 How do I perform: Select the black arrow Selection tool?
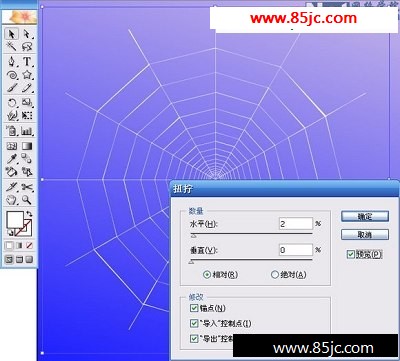[12, 34]
